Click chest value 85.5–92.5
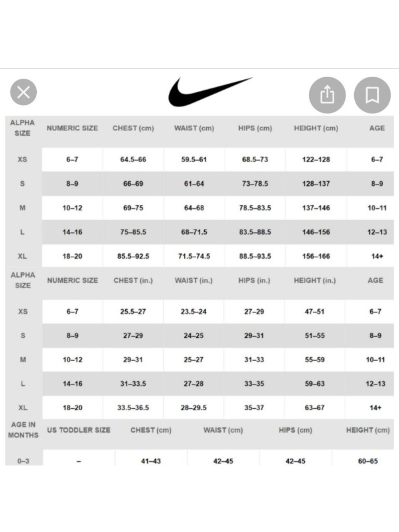 point(133,256)
